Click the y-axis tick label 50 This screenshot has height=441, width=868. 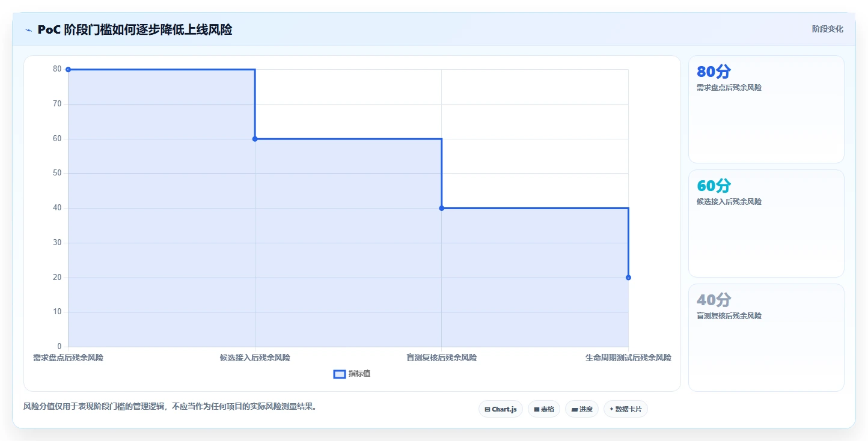(57, 173)
